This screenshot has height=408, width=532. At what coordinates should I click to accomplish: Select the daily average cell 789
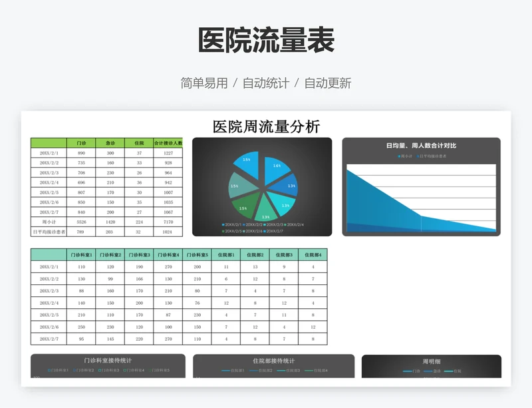point(81,232)
